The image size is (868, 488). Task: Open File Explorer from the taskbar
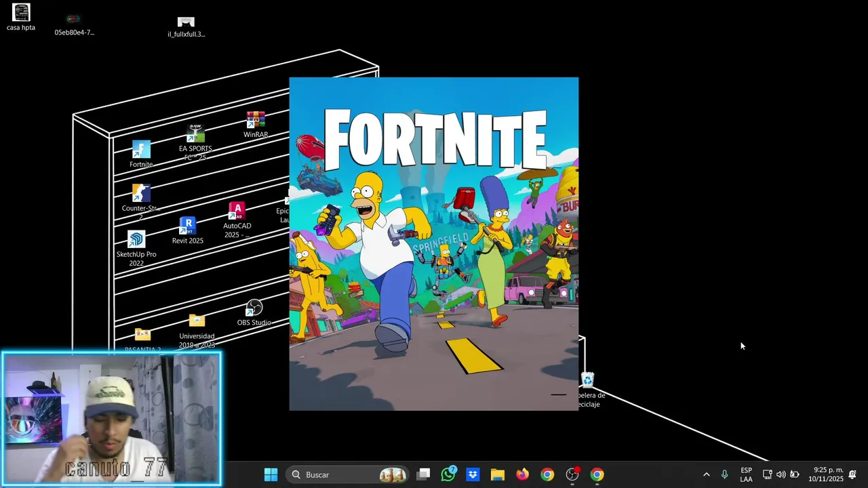498,474
